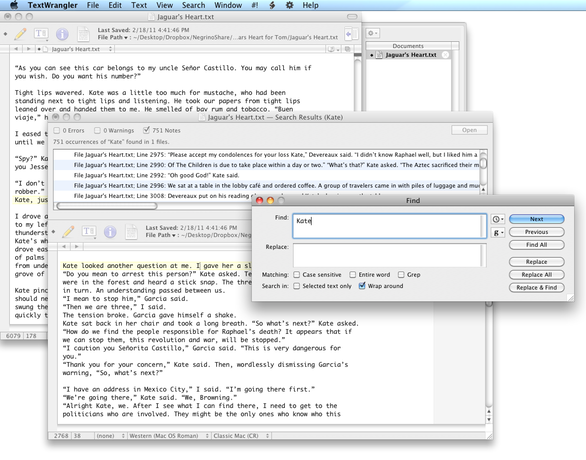Viewport: 586px width, 460px height.
Task: Click the Find All button
Action: [536, 245]
